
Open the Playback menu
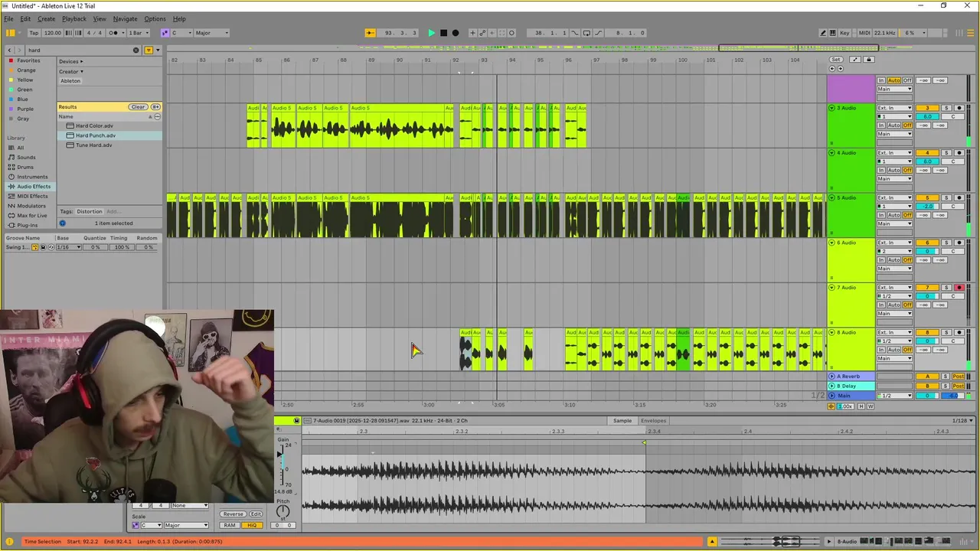[73, 18]
